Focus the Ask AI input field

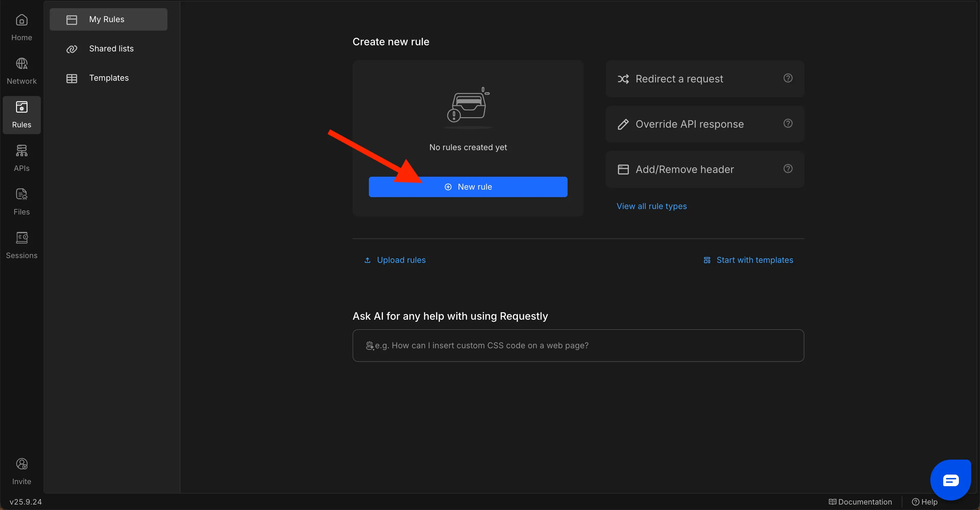pos(578,345)
